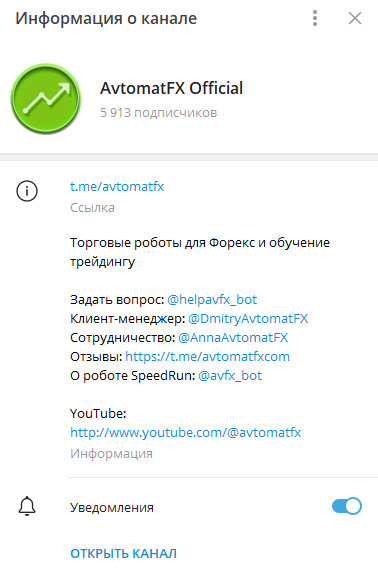The height and width of the screenshot is (570, 378).
Task: Close the channel info panel
Action: (x=355, y=18)
